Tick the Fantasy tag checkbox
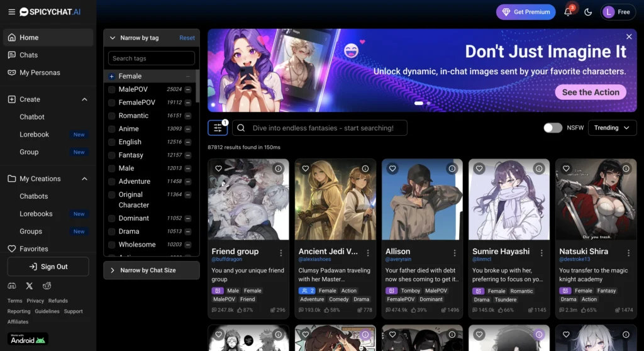 (x=111, y=155)
